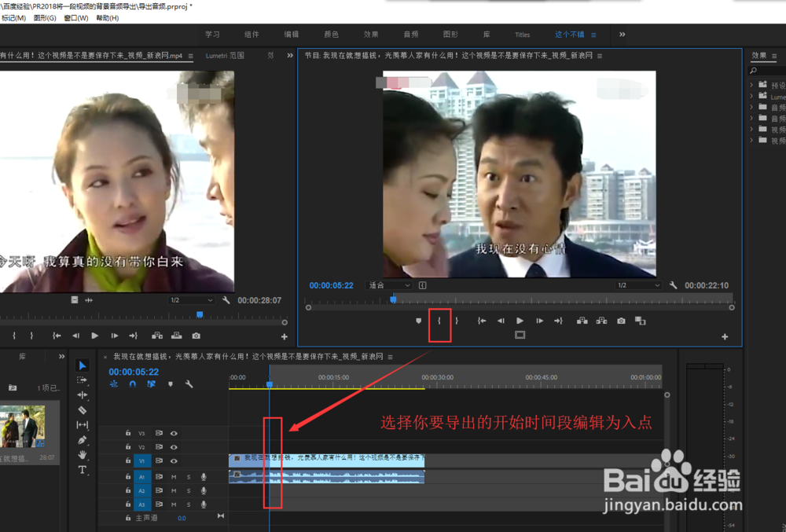Screen dimensions: 786x532
Task: Mark Out point in Program monitor
Action: click(x=457, y=321)
